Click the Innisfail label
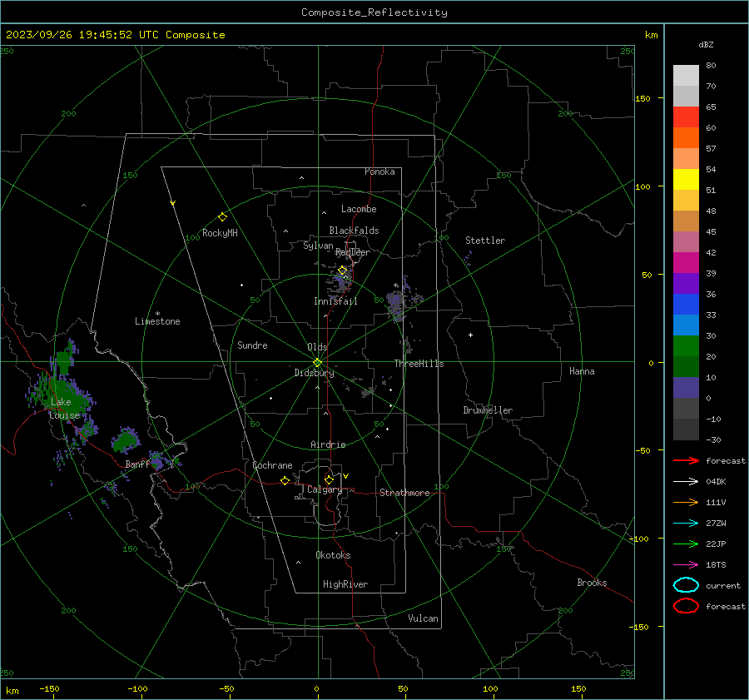The image size is (749, 700). 335,301
